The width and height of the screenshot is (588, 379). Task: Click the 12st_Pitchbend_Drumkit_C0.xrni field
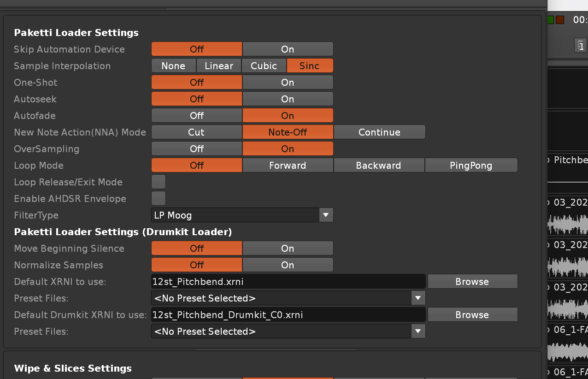288,315
